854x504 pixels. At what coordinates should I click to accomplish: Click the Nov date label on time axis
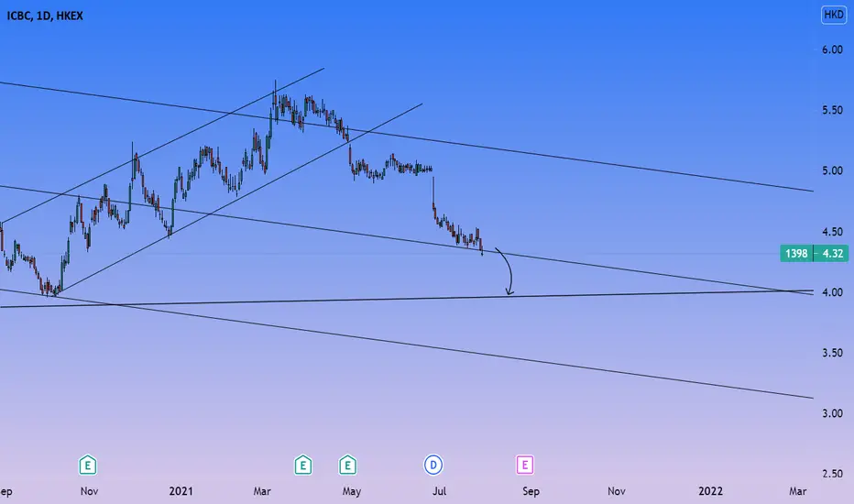pyautogui.click(x=89, y=491)
